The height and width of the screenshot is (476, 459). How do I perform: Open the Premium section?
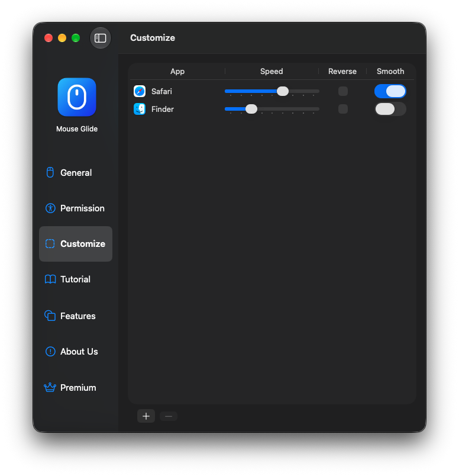click(x=76, y=388)
